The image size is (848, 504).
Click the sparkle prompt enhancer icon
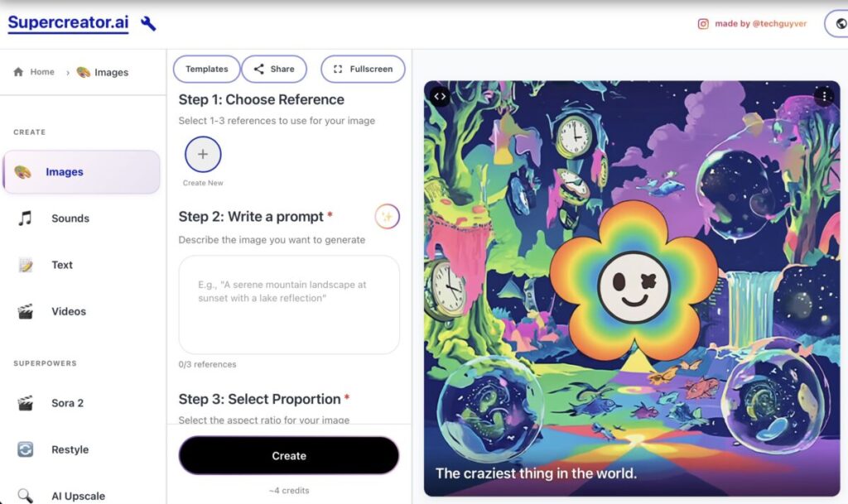[x=388, y=217]
